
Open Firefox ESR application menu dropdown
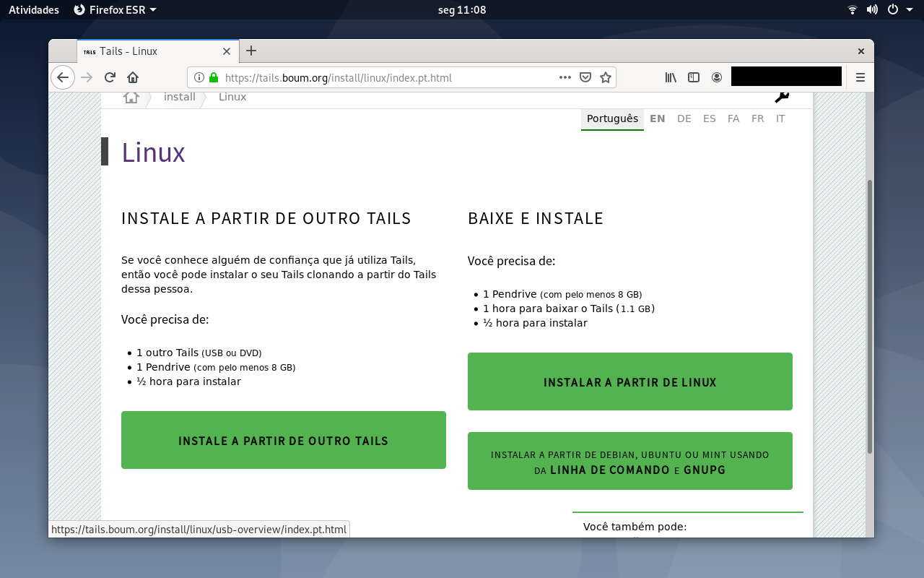click(115, 9)
